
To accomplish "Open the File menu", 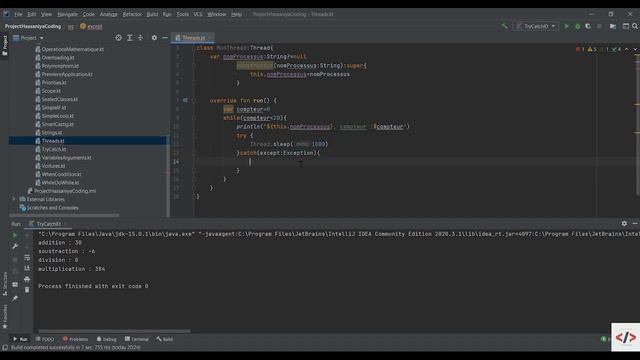I will (x=18, y=14).
